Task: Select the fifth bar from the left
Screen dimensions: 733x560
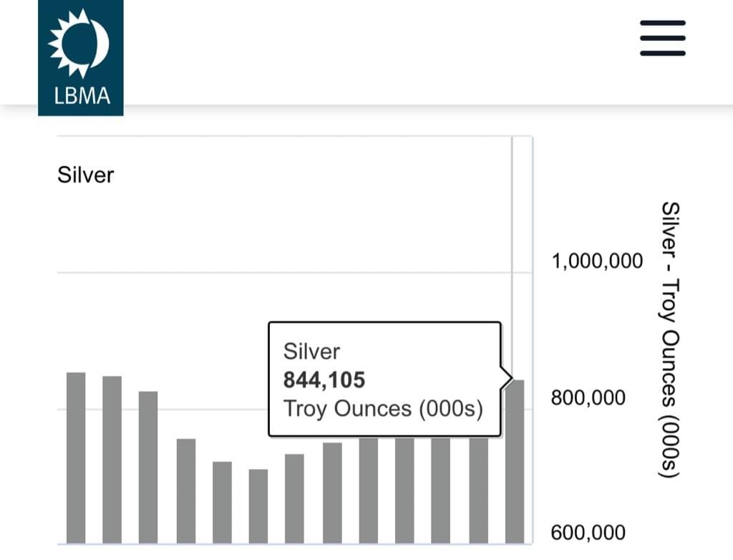Action: coord(223,502)
